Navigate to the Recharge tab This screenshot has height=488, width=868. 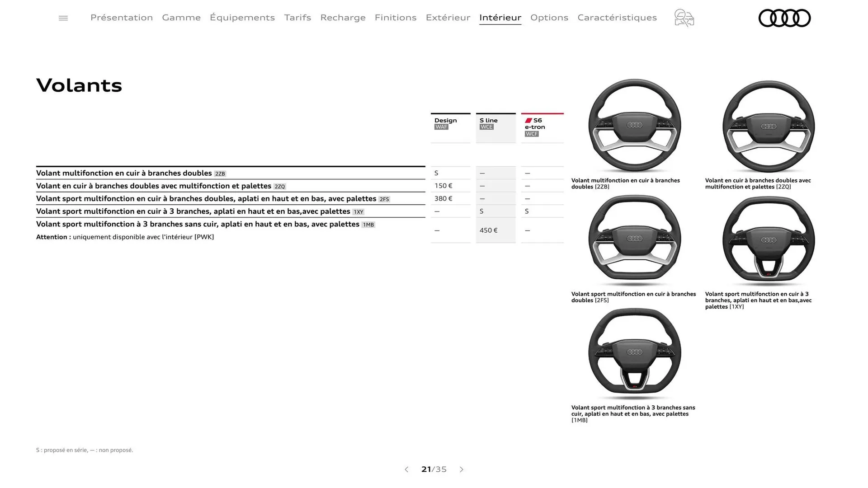[x=343, y=18]
